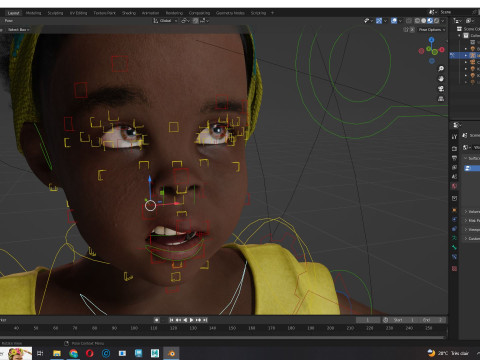The image size is (480, 360).
Task: Toggle X-ray view mode
Action: [x=409, y=21]
